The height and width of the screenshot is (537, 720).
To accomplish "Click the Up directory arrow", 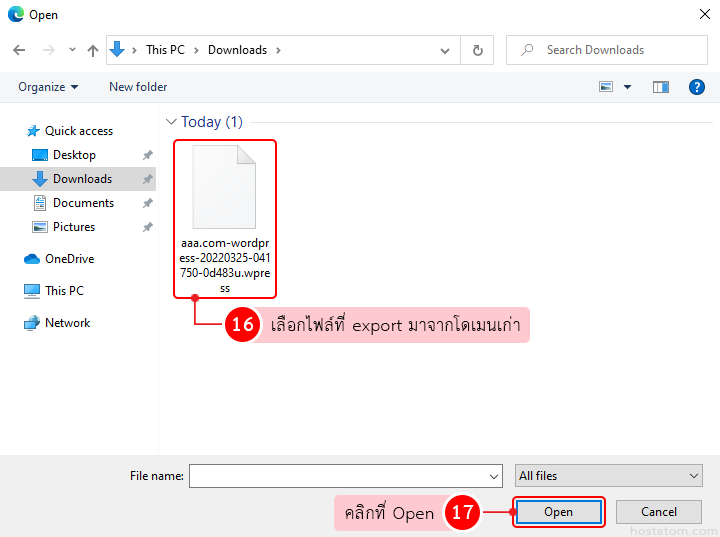I will (93, 50).
